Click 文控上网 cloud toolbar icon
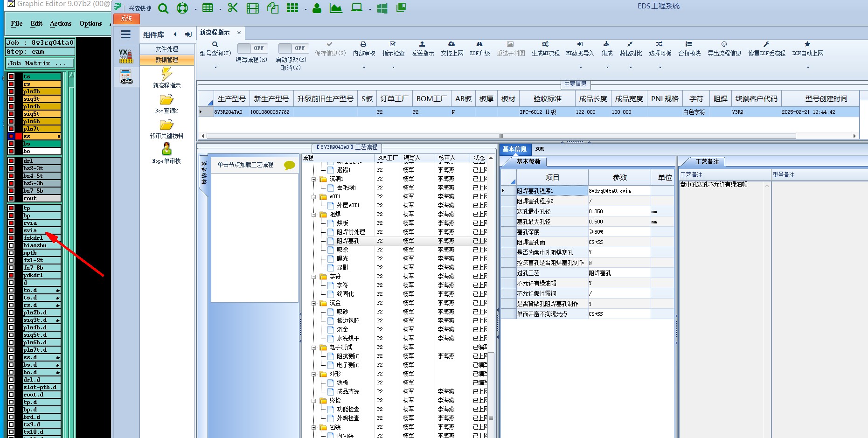The height and width of the screenshot is (438, 868). point(451,44)
